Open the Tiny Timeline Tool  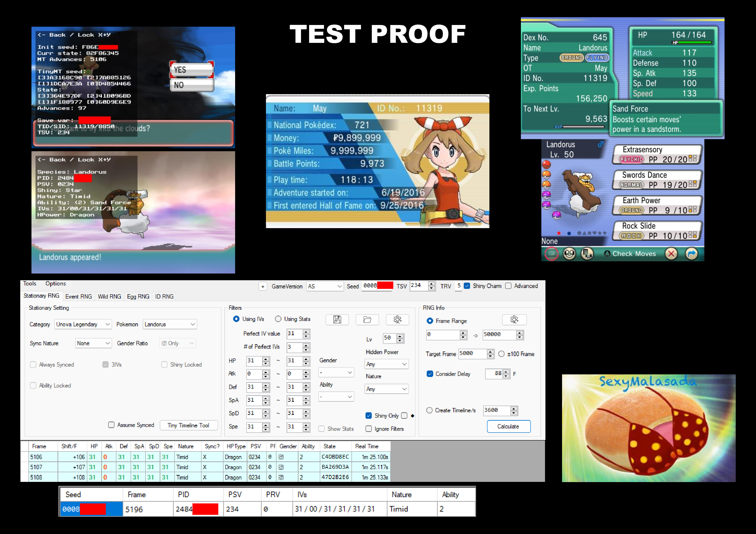coord(189,425)
